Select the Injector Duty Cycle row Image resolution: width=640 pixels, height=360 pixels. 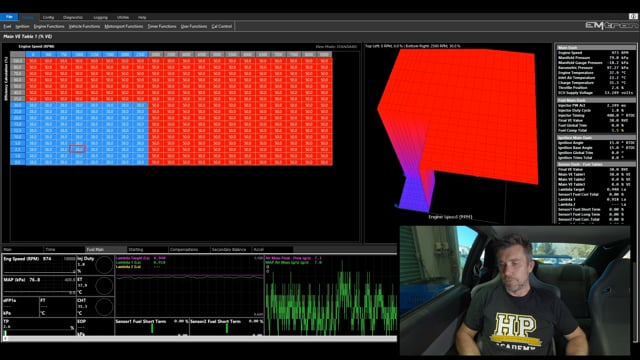point(596,110)
